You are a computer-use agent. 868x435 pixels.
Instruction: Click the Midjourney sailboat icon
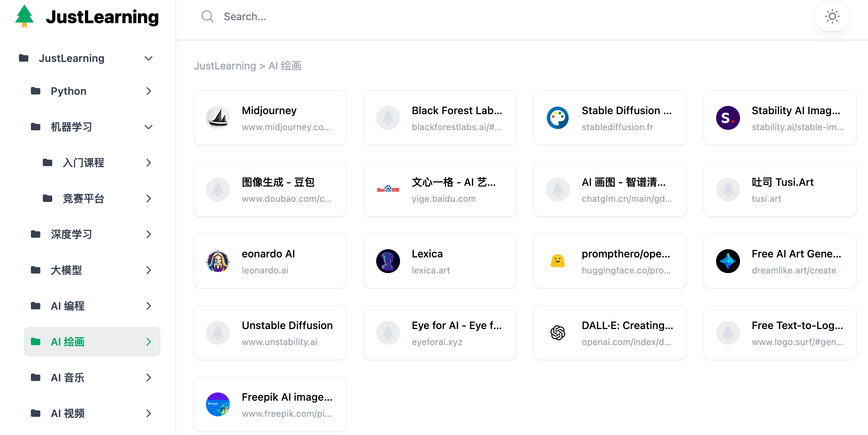218,118
